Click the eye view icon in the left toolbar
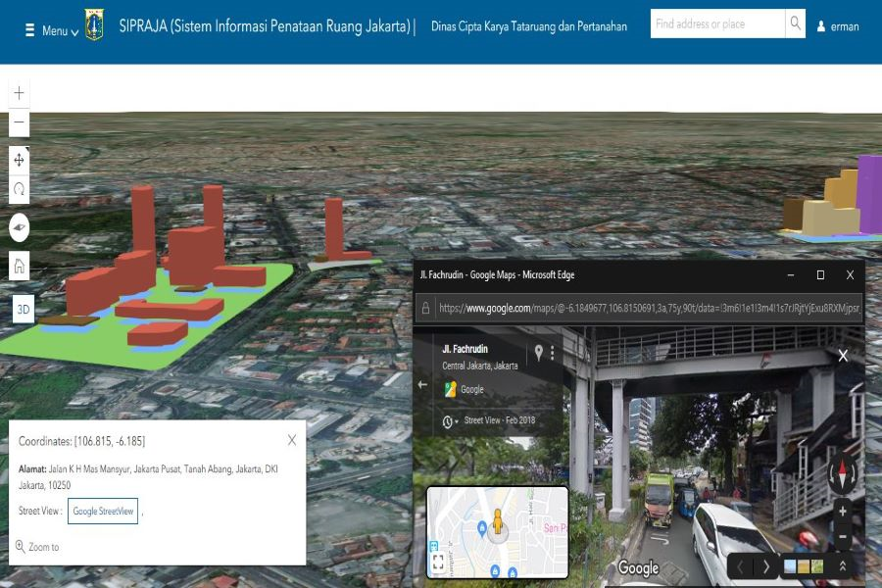 click(x=20, y=228)
